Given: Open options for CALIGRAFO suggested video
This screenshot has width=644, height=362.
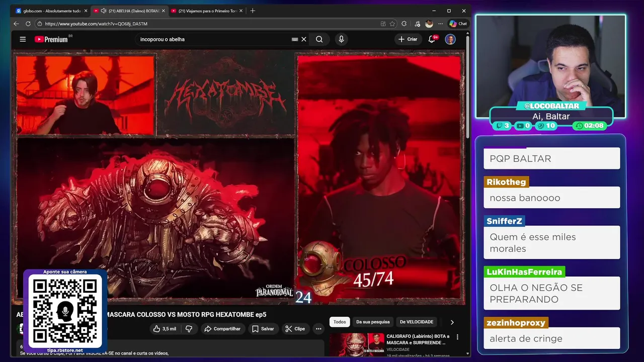Looking at the screenshot, I should 457,337.
